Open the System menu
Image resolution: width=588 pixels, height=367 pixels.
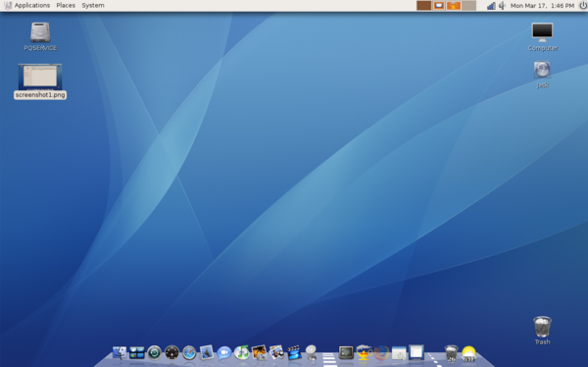(93, 5)
